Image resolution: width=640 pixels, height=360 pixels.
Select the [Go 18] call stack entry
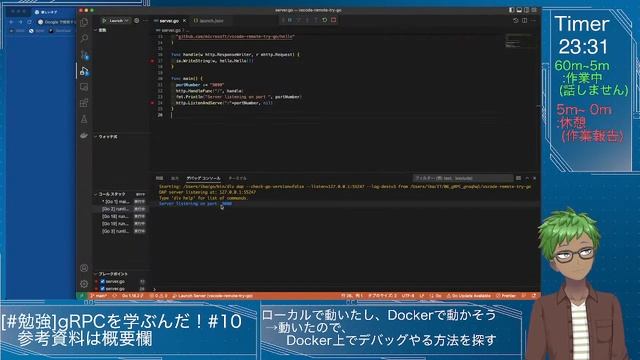122,216
